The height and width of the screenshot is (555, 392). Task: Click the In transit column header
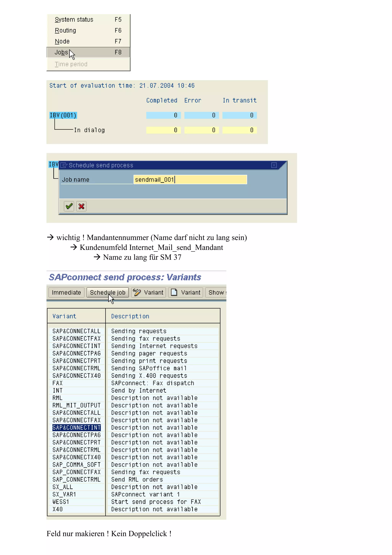pyautogui.click(x=240, y=100)
